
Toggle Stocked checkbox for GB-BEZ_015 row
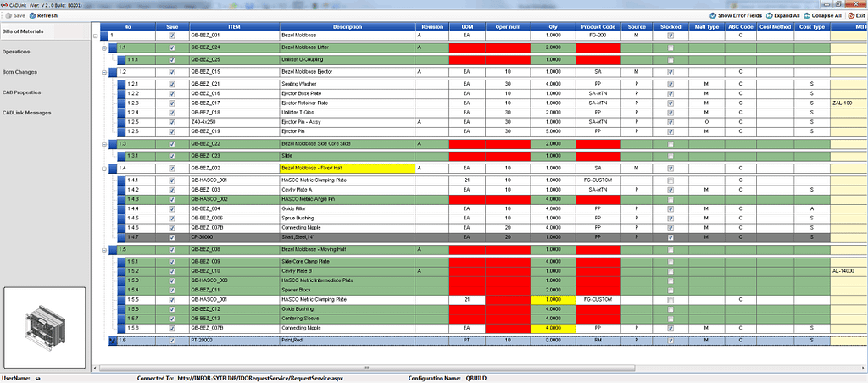click(671, 72)
